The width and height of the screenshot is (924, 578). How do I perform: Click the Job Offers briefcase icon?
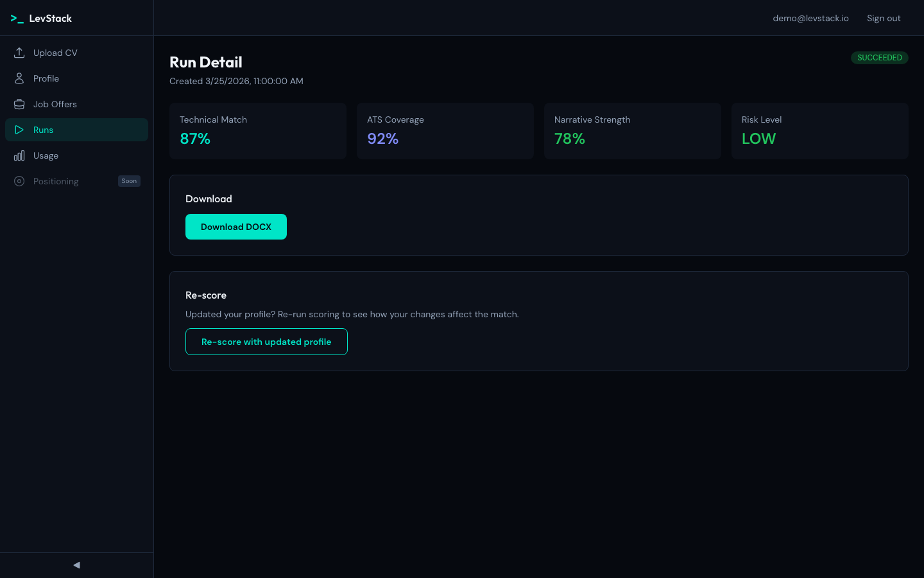19,104
